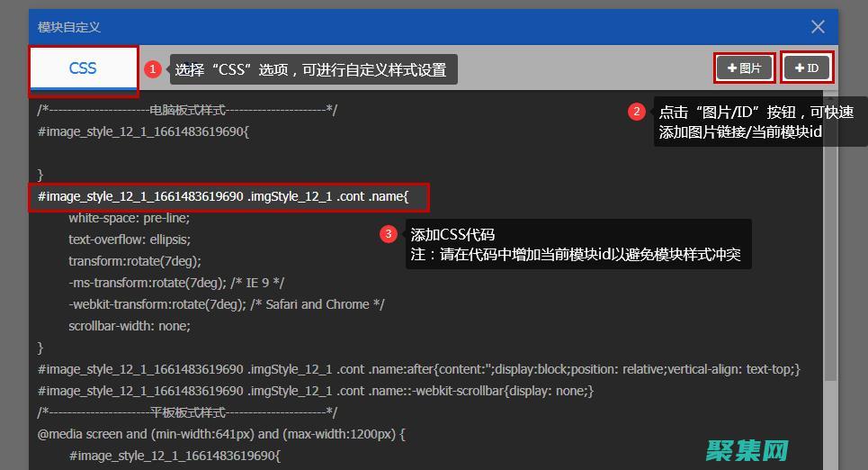
Task: Click the .name:after{content line
Action: (x=419, y=370)
